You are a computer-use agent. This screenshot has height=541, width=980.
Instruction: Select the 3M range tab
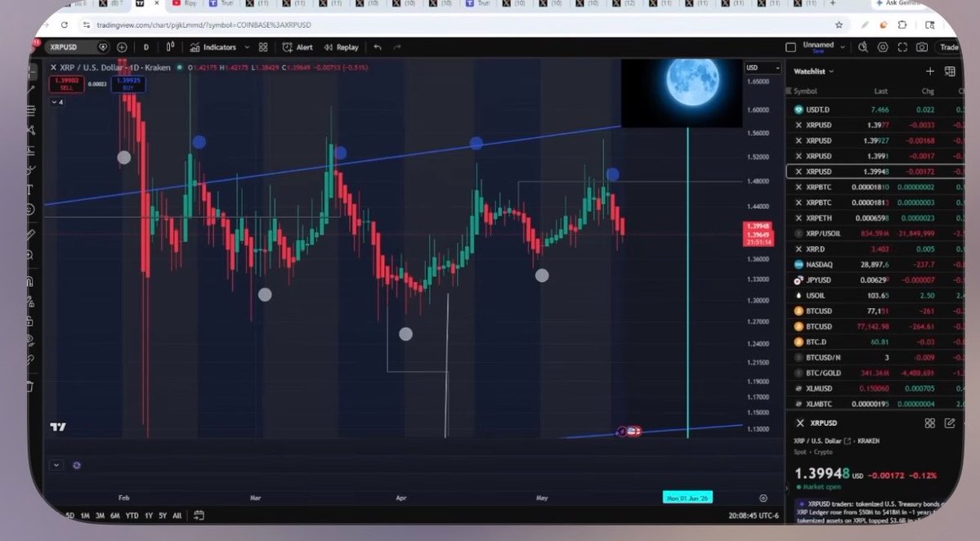tap(100, 516)
